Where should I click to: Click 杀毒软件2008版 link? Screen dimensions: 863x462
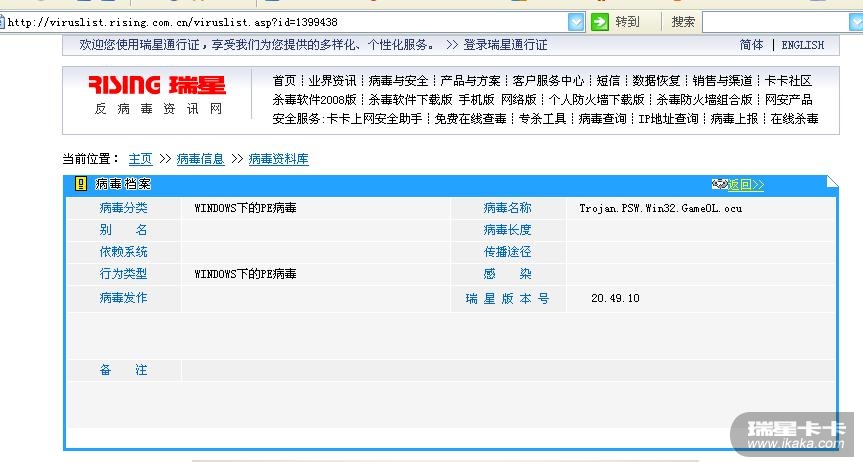(x=314, y=100)
